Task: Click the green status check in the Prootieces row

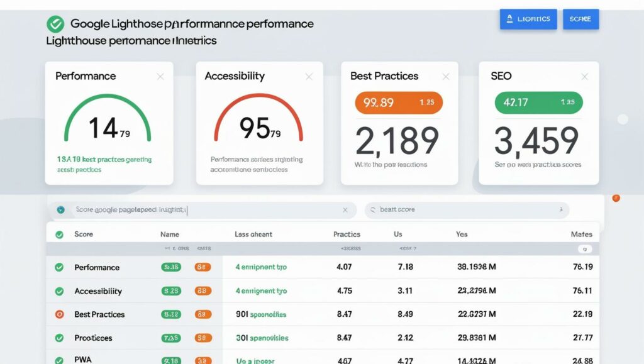Action: 60,338
